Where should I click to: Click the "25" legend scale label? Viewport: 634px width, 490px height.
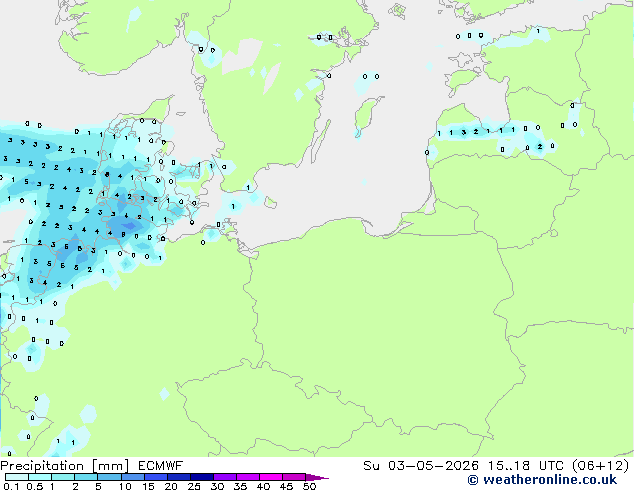click(194, 486)
